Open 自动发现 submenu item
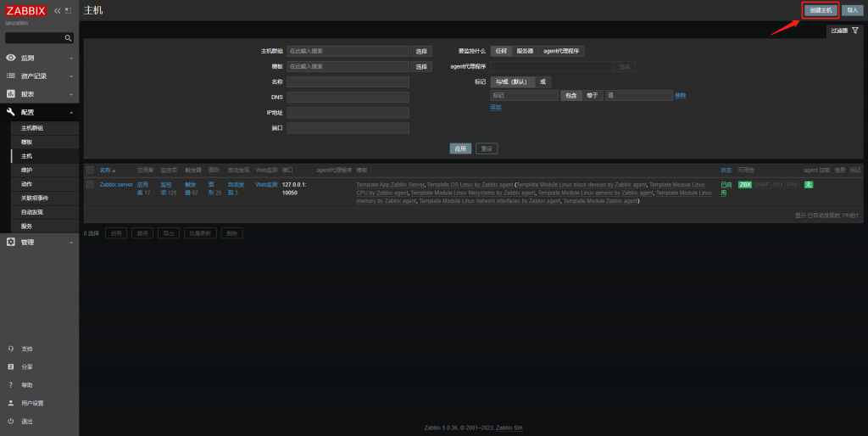Screen dimensions: 868x436 coord(45,212)
